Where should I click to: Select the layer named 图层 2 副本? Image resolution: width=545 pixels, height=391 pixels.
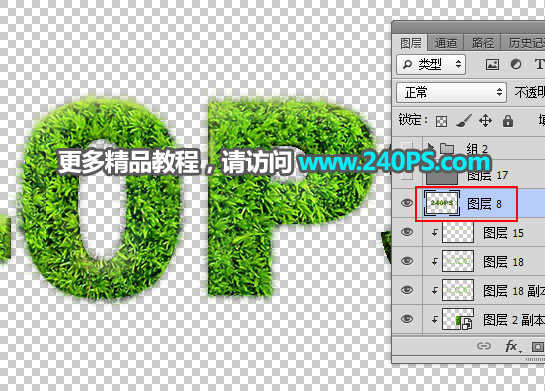pyautogui.click(x=513, y=320)
